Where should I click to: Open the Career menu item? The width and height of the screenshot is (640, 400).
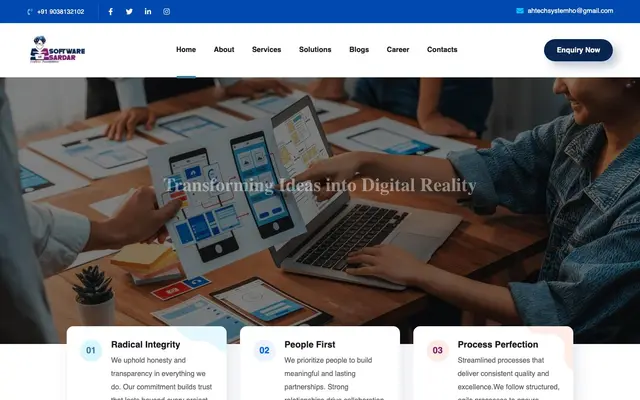coord(398,49)
